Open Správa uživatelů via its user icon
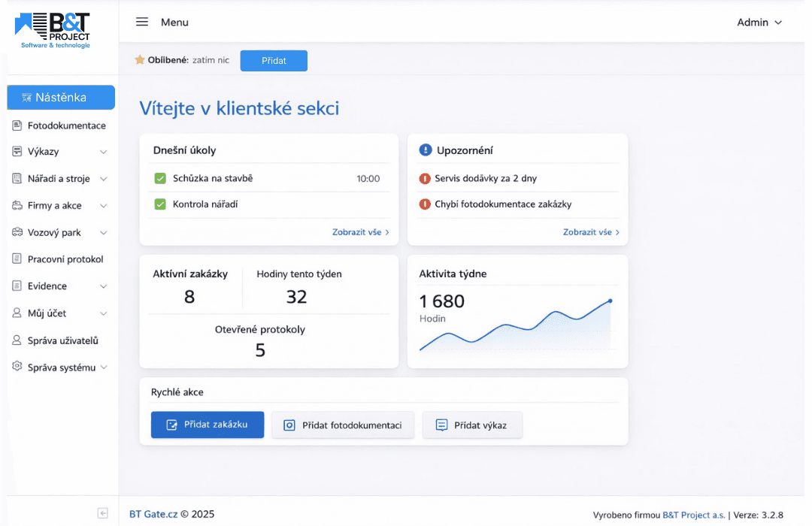The width and height of the screenshot is (812, 526). (17, 340)
